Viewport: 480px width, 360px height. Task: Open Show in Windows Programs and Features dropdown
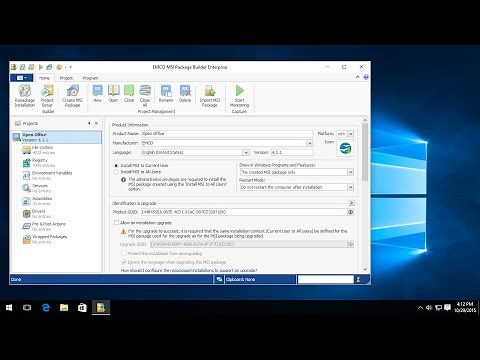tap(350, 172)
